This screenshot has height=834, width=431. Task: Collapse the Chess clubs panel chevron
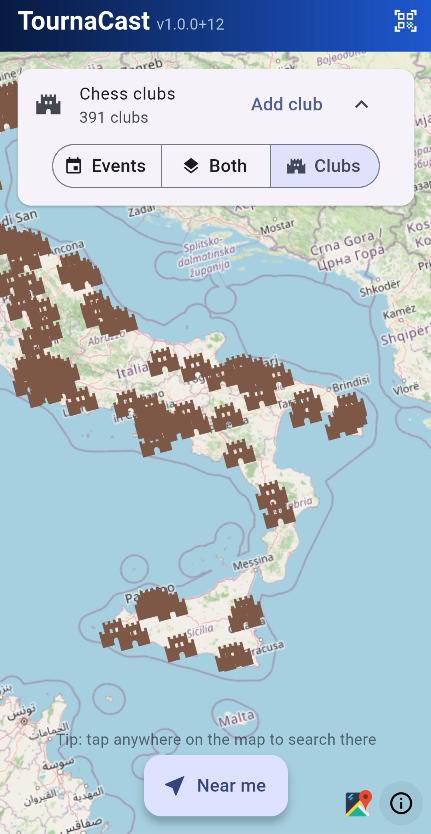(361, 104)
